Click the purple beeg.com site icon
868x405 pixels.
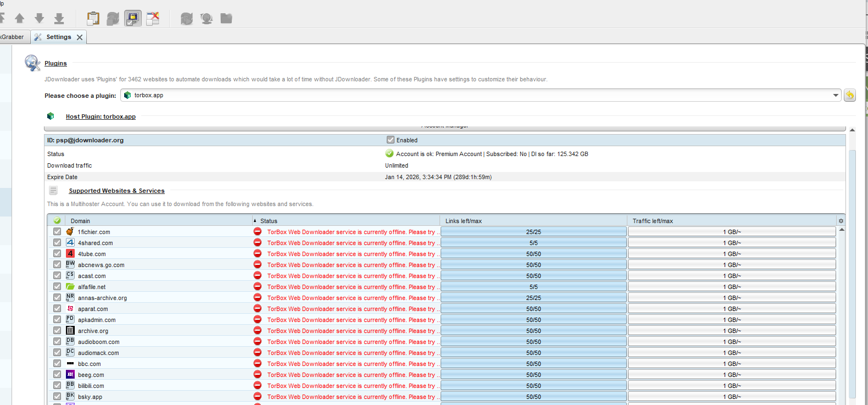tap(70, 374)
